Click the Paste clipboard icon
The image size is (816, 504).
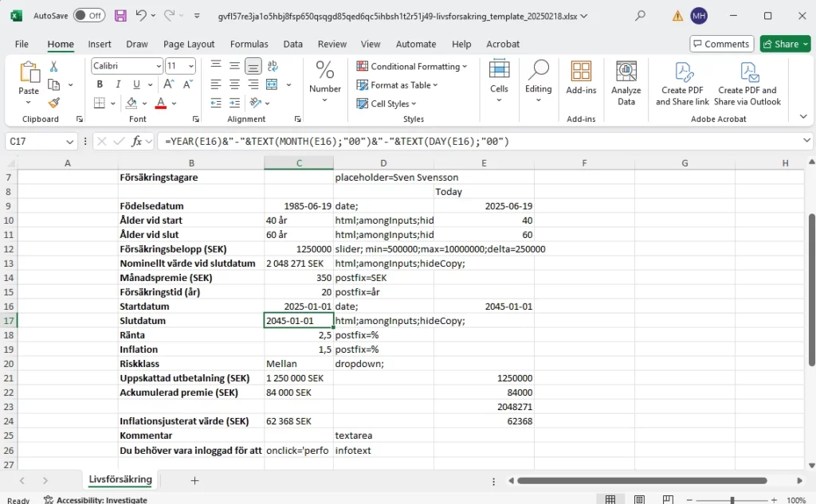(29, 72)
